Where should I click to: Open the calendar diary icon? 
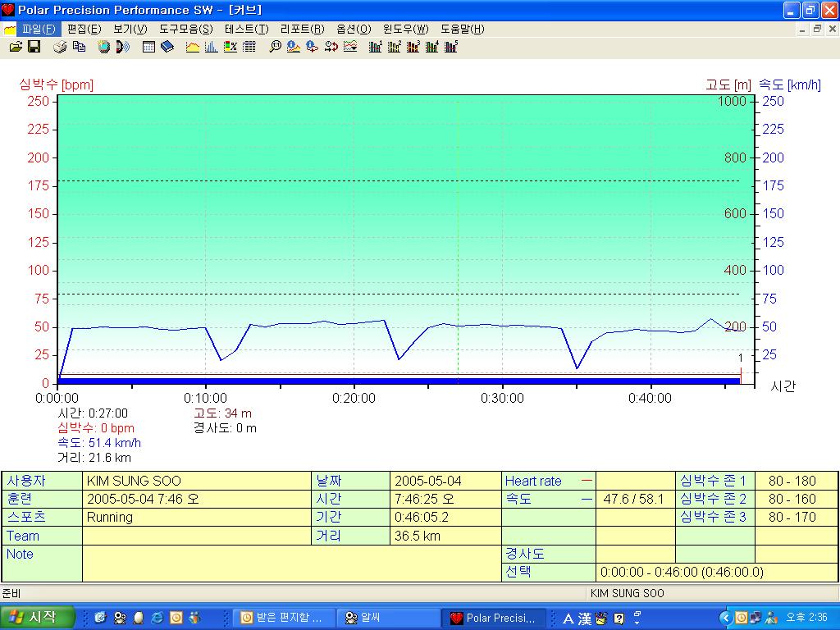(149, 47)
